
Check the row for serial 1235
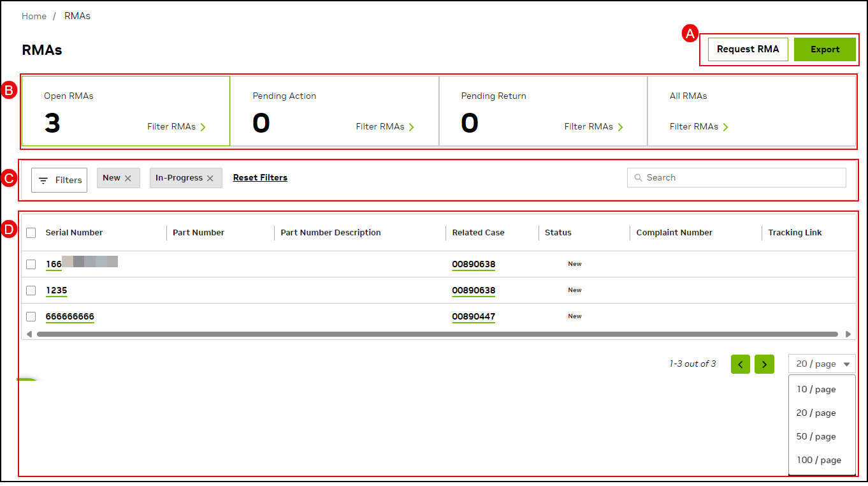(x=31, y=290)
